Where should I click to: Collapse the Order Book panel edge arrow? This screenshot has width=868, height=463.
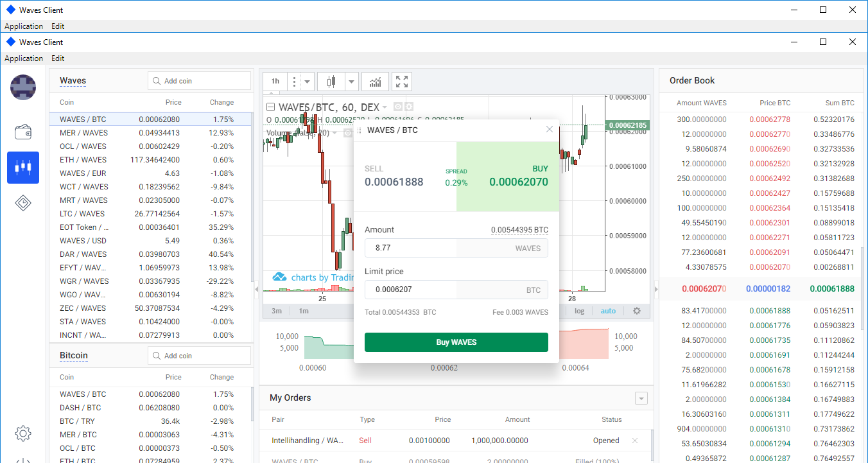656,290
